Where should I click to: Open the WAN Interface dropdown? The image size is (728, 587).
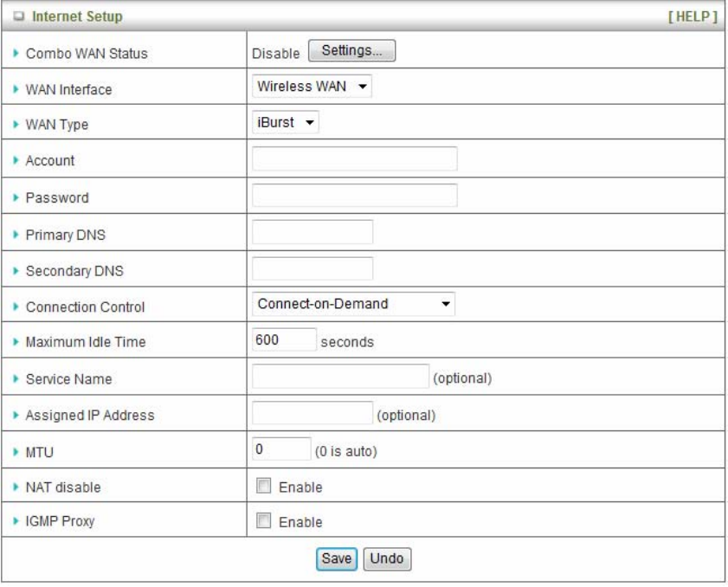[x=312, y=87]
